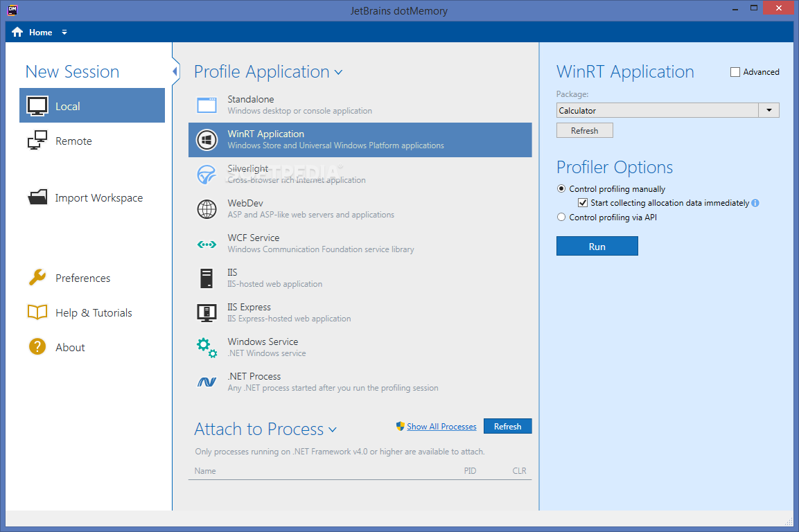
Task: Open the Home tab dropdown arrow
Action: click(64, 32)
